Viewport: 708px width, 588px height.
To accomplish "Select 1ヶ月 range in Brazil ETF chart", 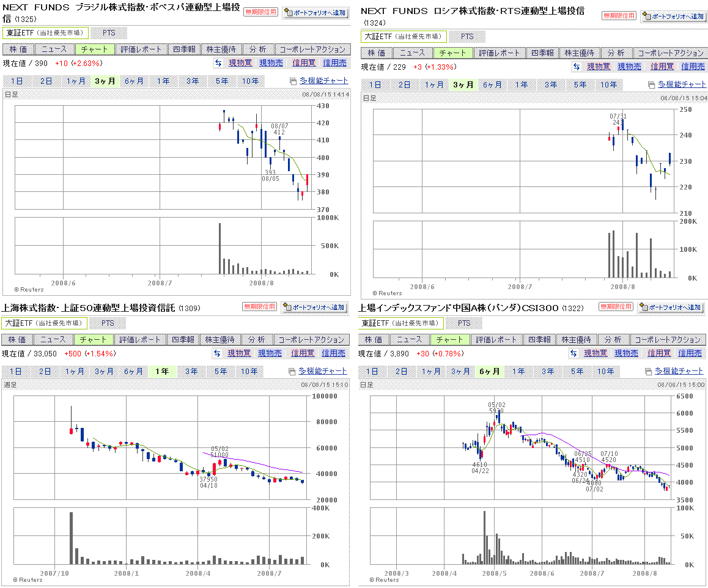I will 75,81.
